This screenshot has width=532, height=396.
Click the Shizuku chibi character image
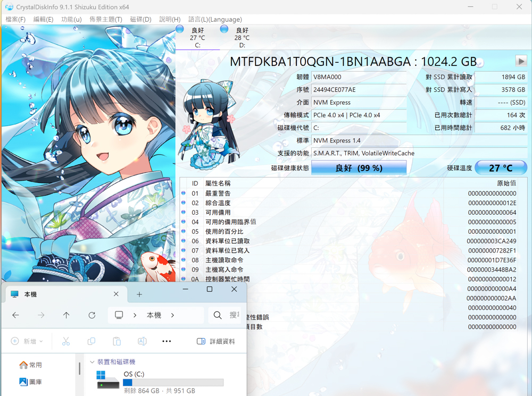tap(209, 124)
